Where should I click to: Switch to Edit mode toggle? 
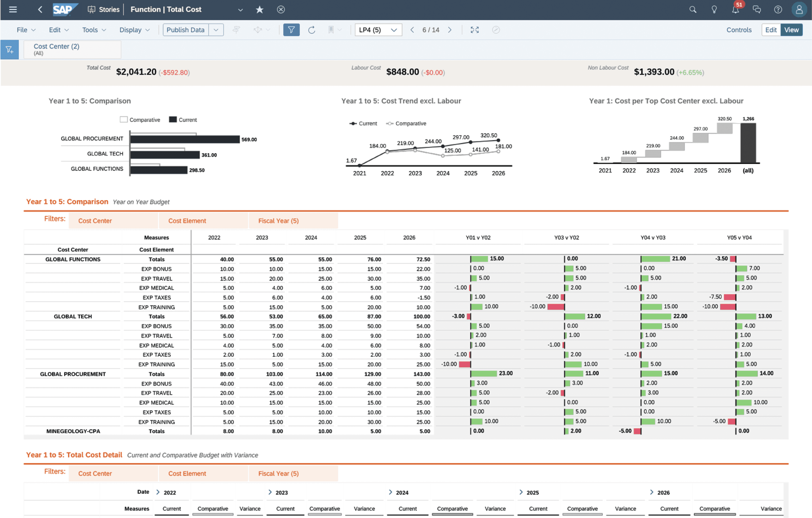pyautogui.click(x=771, y=30)
